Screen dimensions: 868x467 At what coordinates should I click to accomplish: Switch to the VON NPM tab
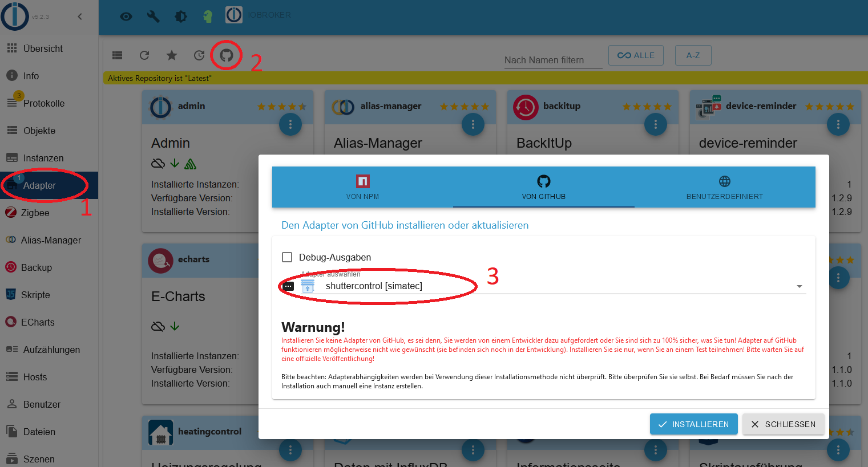(x=362, y=187)
